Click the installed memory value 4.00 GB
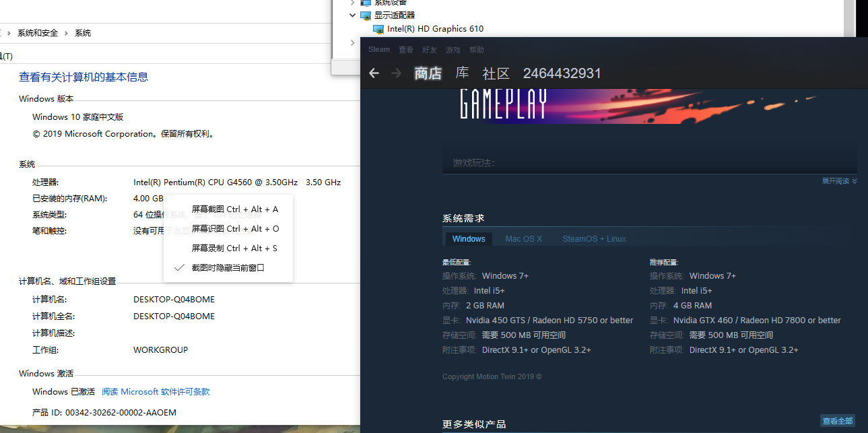Screen dimensions: 868x433 [148, 199]
